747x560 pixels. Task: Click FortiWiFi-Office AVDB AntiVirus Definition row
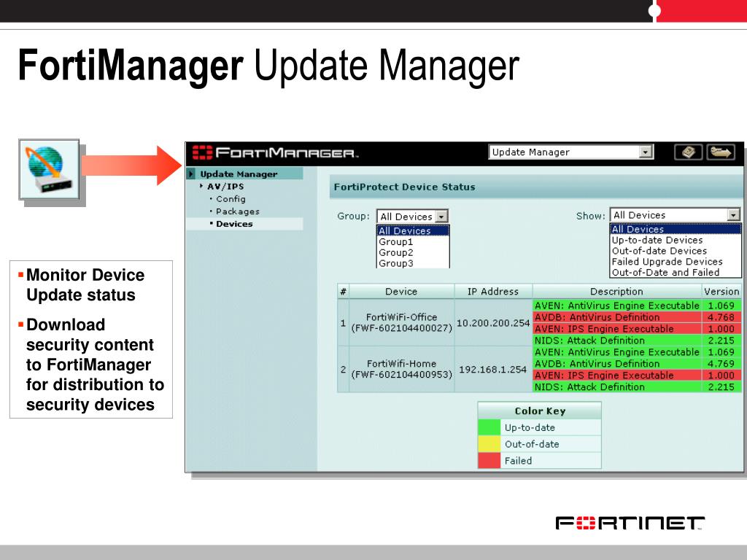[x=616, y=317]
